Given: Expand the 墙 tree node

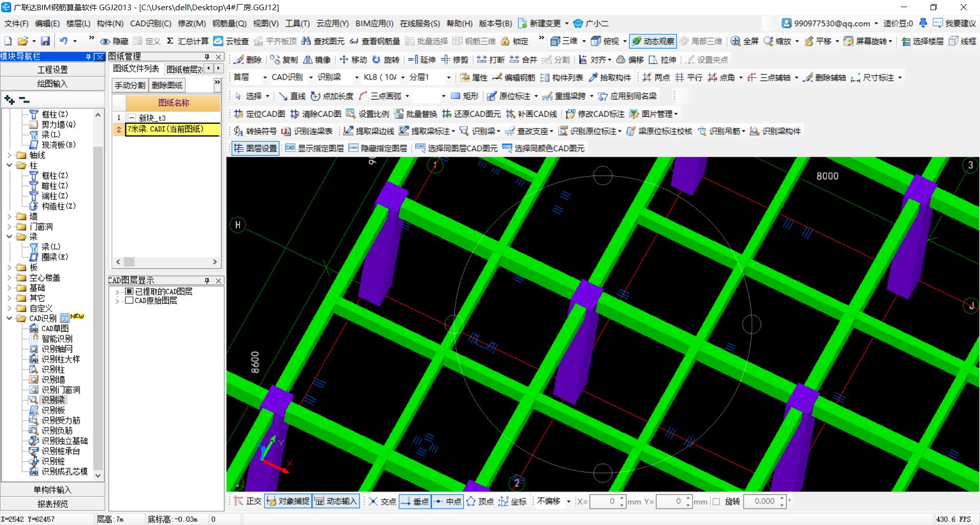Looking at the screenshot, I should point(9,216).
